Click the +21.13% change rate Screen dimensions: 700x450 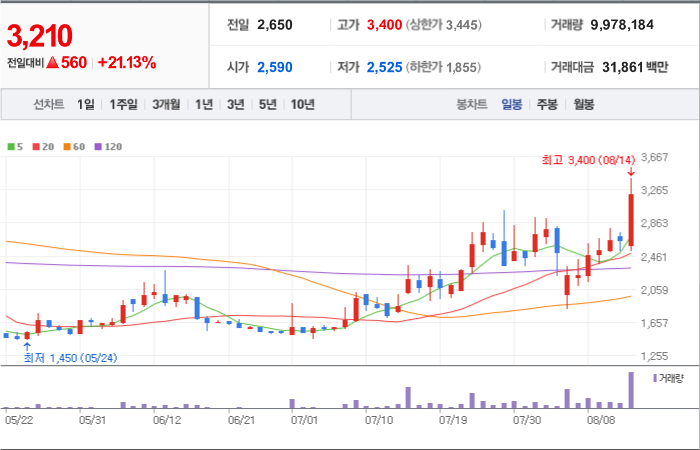point(127,63)
